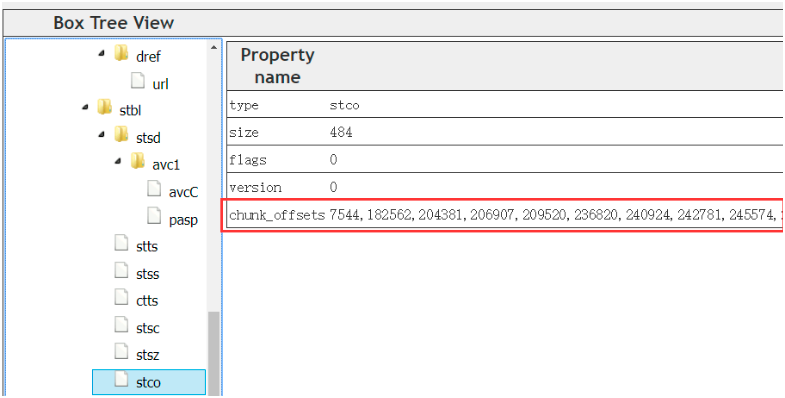Click the ctts file icon
This screenshot has width=785, height=398.
click(x=121, y=297)
